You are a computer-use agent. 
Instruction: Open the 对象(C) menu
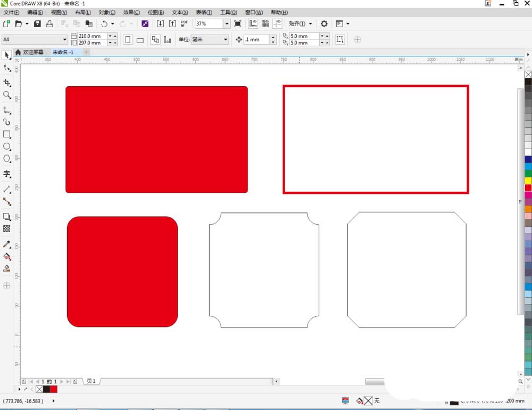107,12
